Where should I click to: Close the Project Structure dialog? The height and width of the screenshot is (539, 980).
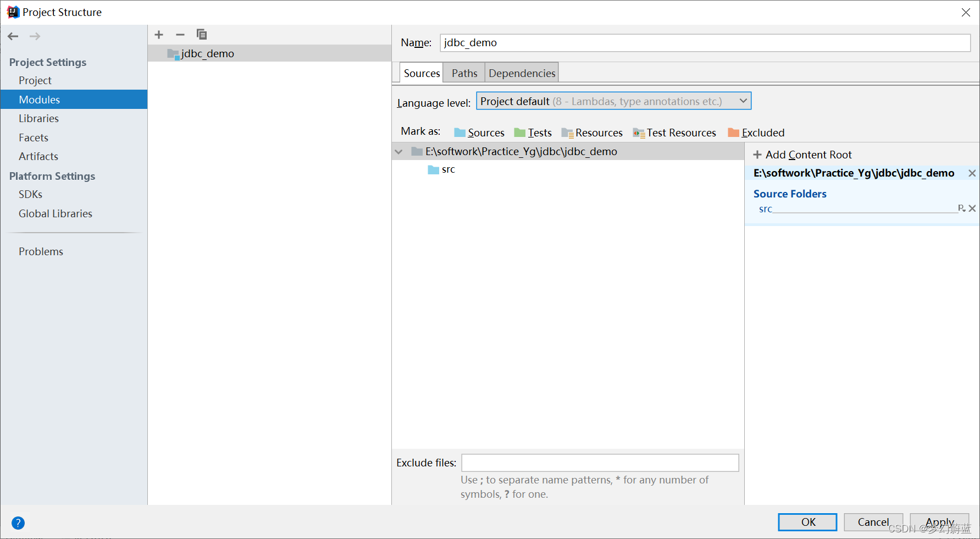966,12
